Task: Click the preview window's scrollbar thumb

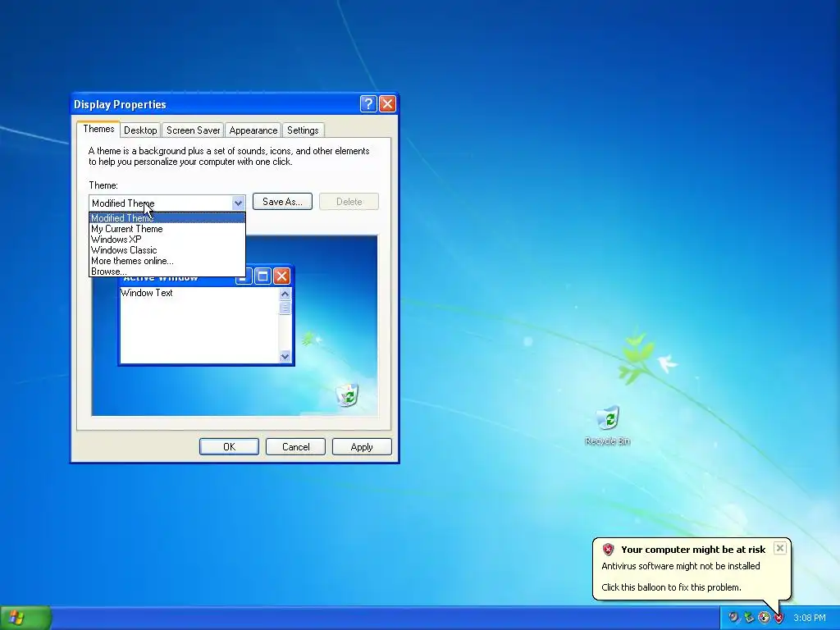Action: (x=285, y=308)
